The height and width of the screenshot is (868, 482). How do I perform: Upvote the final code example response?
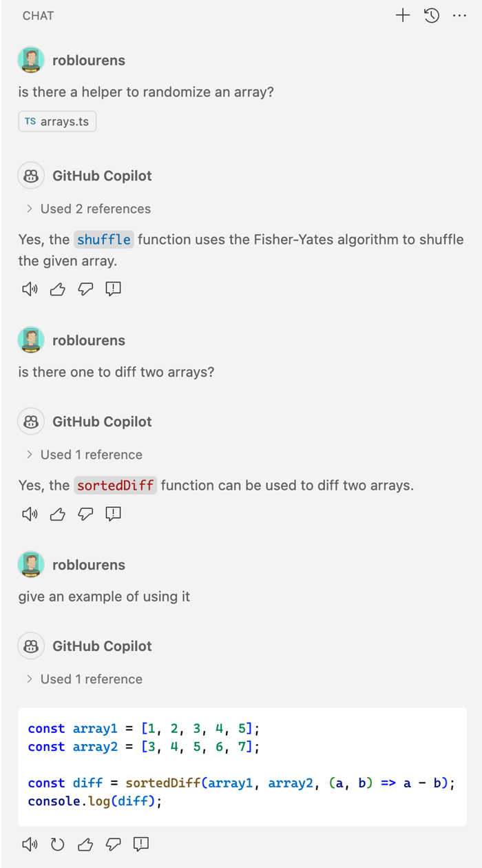pyautogui.click(x=85, y=844)
